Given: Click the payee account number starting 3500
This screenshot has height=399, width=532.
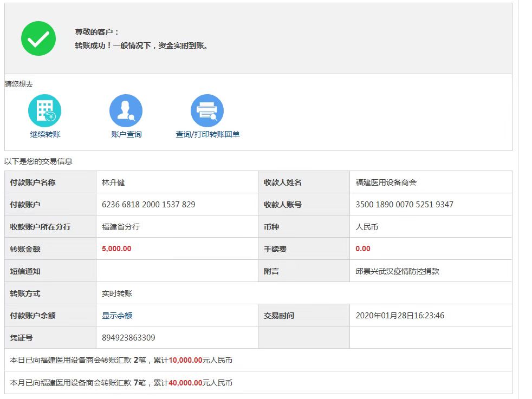Looking at the screenshot, I should click(x=404, y=205).
